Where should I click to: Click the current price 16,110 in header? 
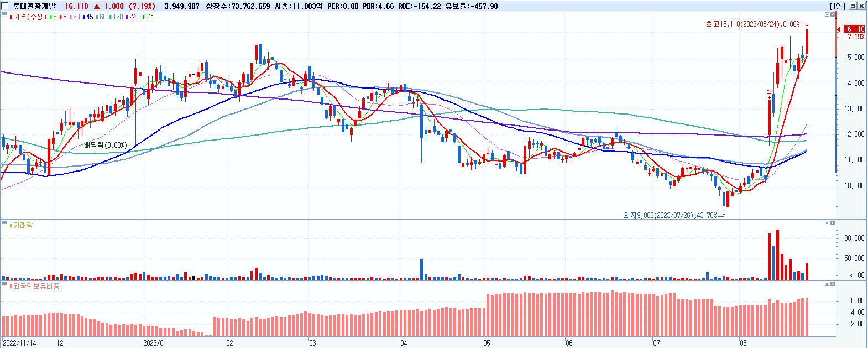point(76,6)
